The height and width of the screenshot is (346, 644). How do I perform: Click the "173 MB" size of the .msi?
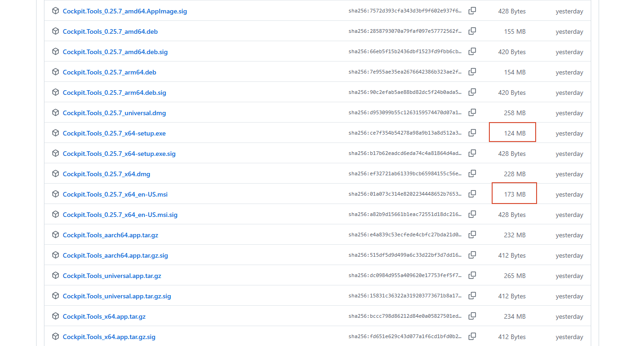click(515, 194)
